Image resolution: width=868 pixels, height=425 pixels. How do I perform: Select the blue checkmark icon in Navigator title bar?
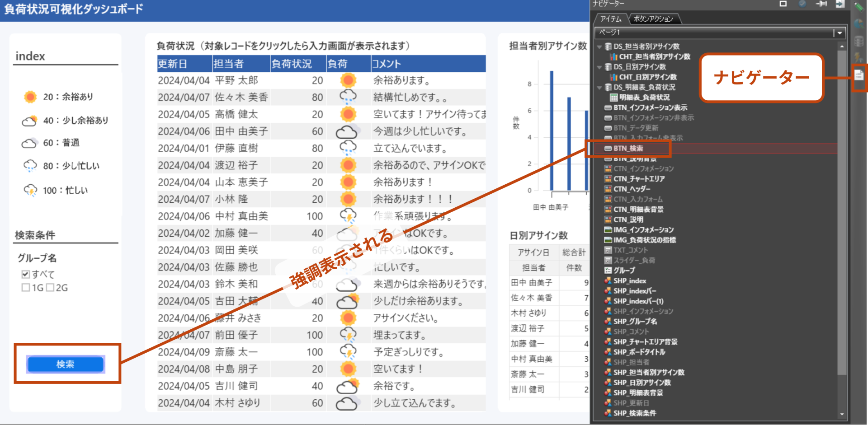802,4
